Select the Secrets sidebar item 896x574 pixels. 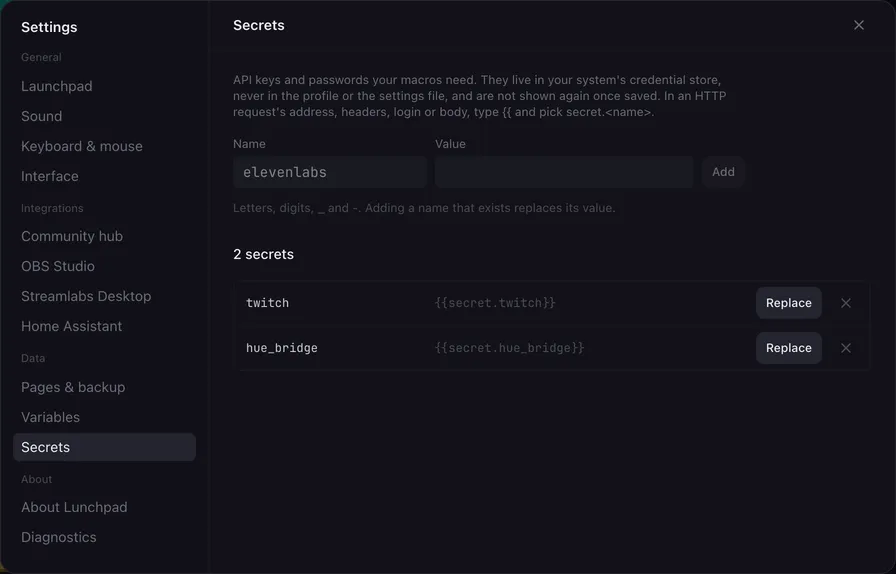point(105,447)
